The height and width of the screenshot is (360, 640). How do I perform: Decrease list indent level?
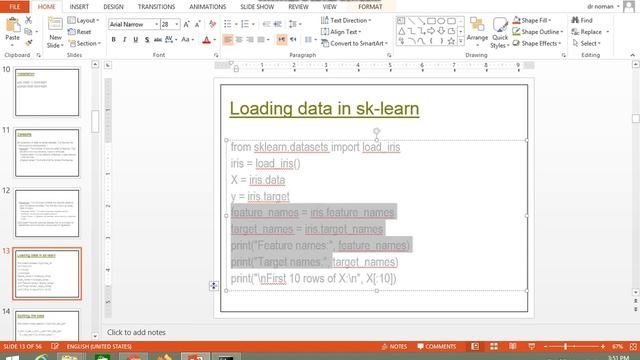click(267, 24)
